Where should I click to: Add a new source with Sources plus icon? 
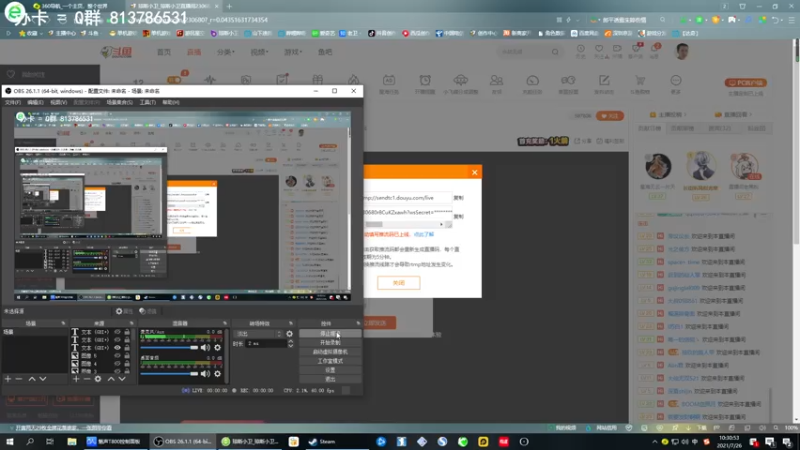76,379
